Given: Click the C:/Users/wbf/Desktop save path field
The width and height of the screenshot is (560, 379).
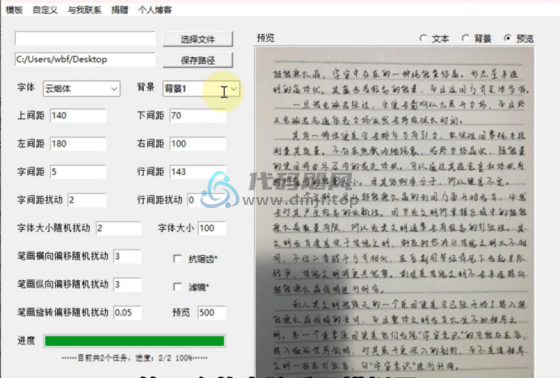Looking at the screenshot, I should point(85,59).
